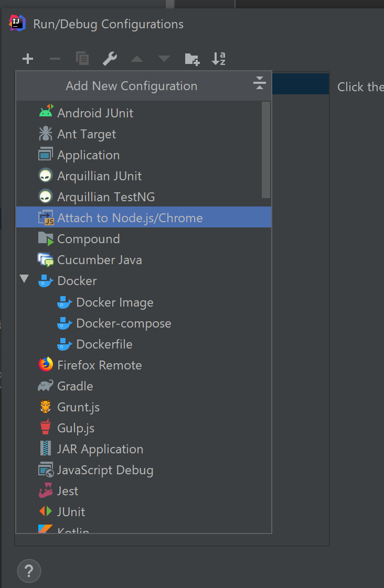Viewport: 384px width, 588px height.
Task: Click the Remove Configuration minus icon
Action: (55, 59)
